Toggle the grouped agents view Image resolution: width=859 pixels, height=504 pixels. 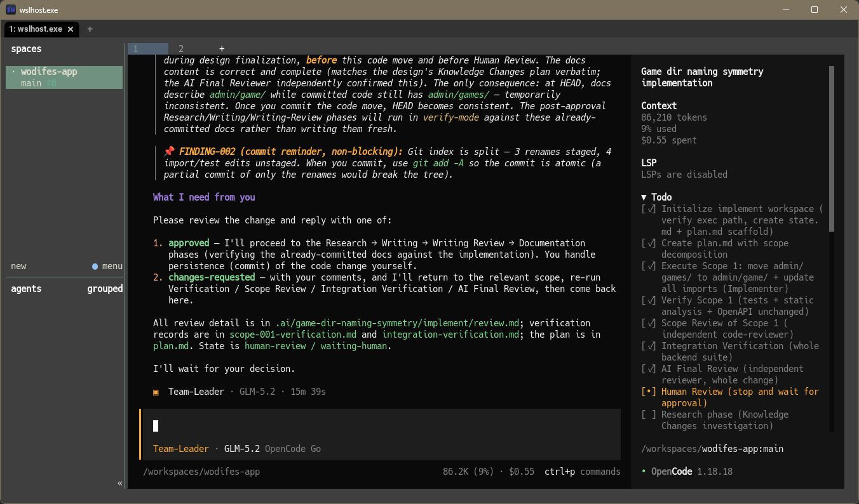(105, 289)
